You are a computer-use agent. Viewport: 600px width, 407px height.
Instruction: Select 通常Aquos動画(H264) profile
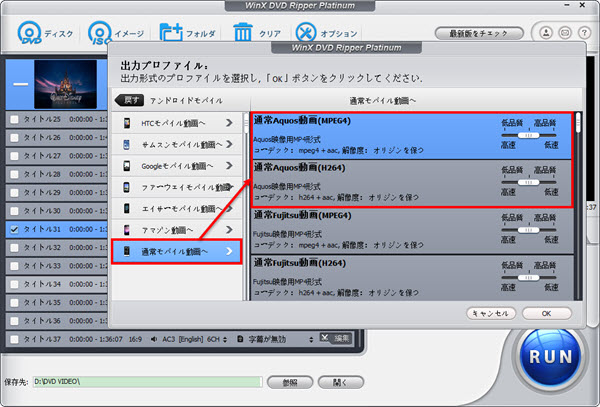pyautogui.click(x=412, y=184)
